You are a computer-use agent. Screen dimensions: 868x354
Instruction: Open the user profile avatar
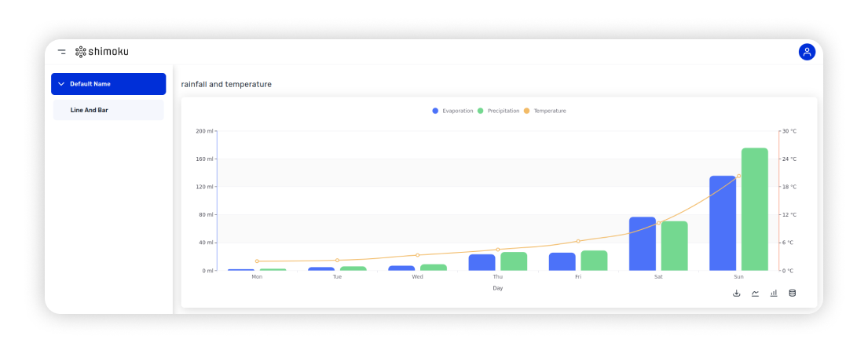point(807,52)
